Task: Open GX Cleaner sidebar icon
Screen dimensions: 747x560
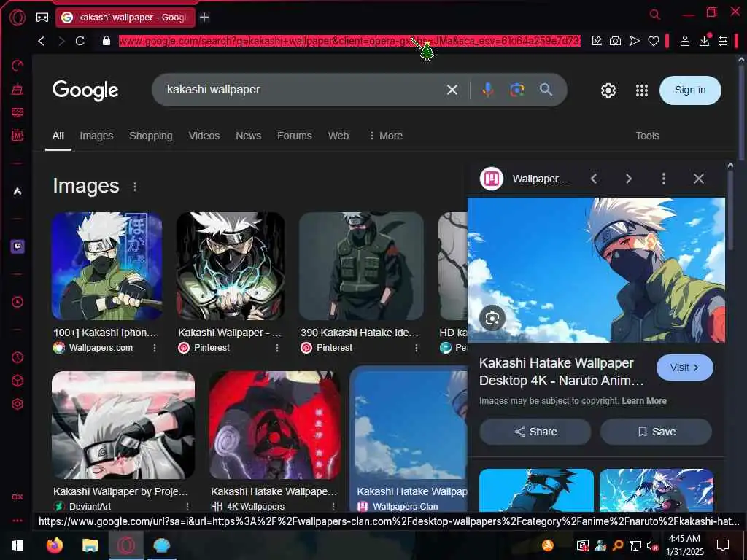Action: pos(18,89)
